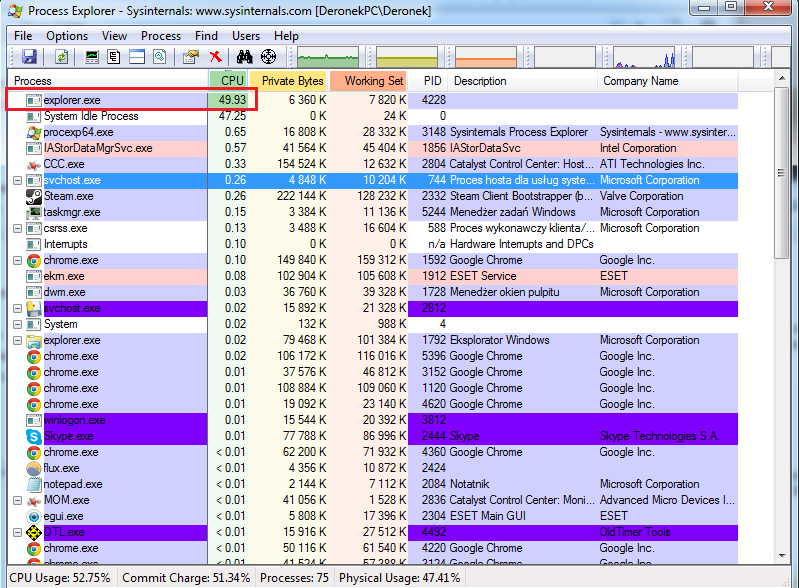Sort by the Process column header
This screenshot has width=799, height=588.
pos(108,81)
